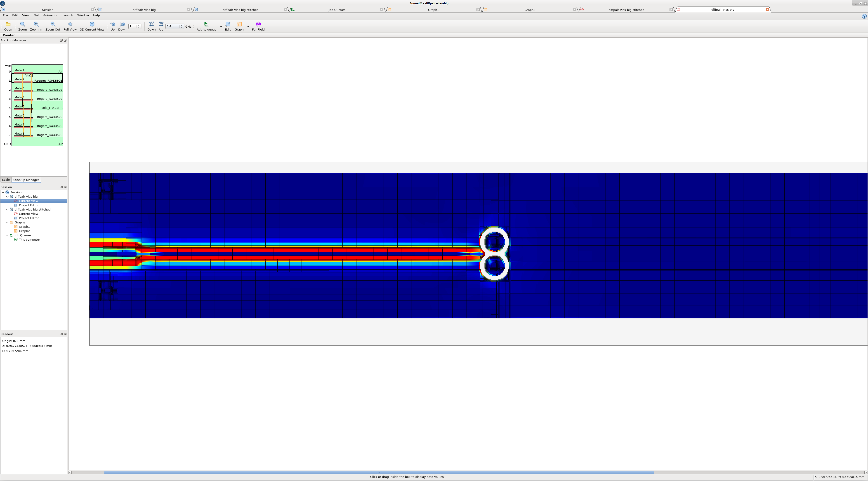Select Current View under diffpair-vias-big-stitched
This screenshot has height=481, width=868.
(x=28, y=214)
